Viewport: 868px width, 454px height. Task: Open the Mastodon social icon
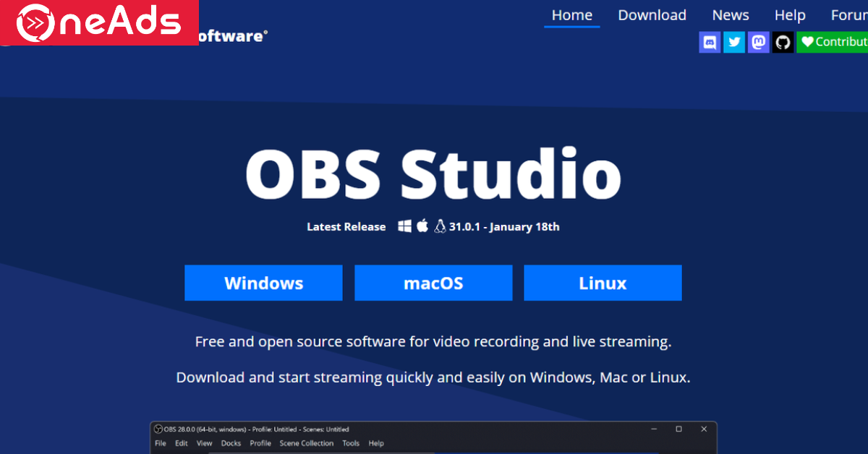(x=759, y=42)
